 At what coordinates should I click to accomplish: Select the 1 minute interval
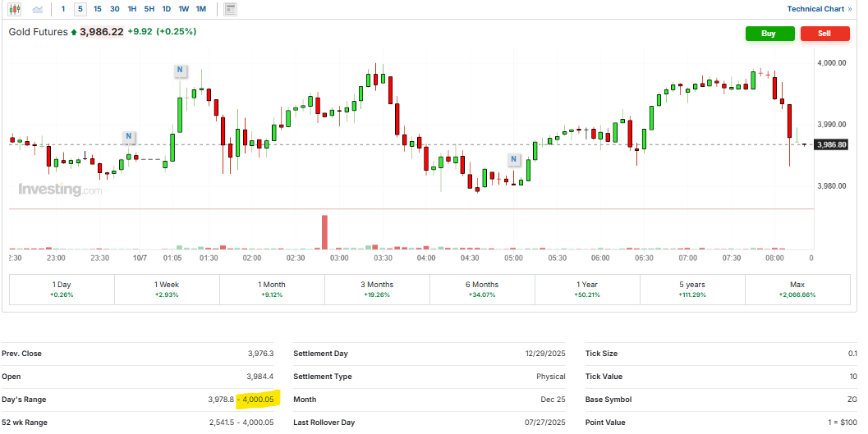tap(63, 9)
